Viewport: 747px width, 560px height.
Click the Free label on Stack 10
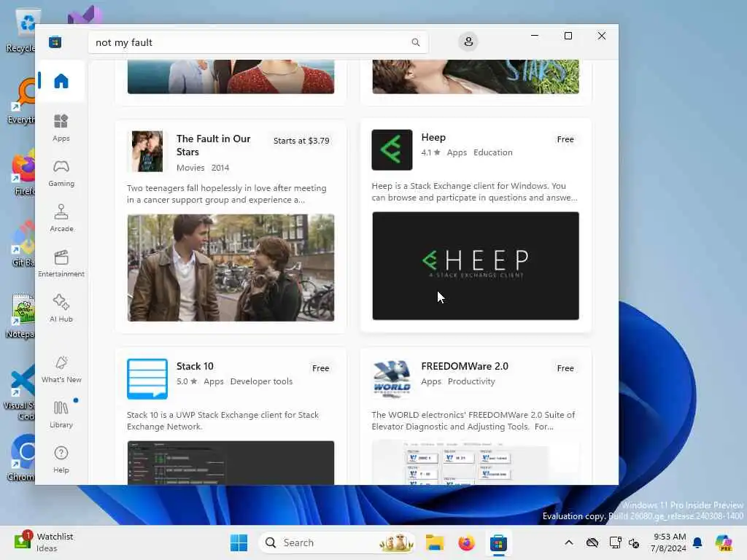point(320,368)
